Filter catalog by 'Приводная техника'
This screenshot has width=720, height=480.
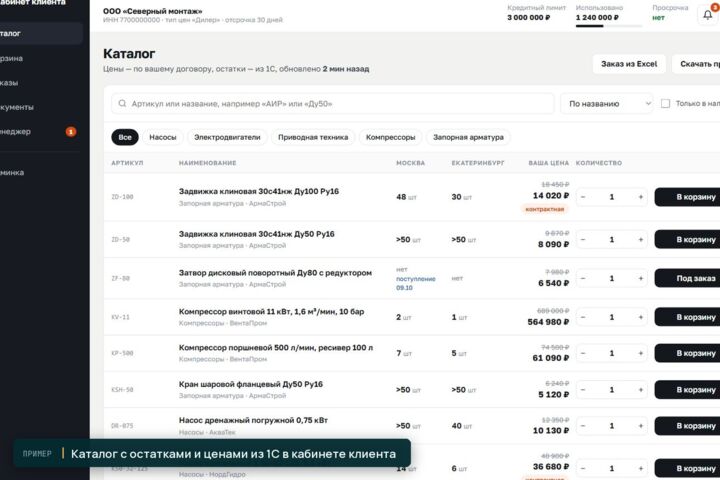pyautogui.click(x=313, y=137)
